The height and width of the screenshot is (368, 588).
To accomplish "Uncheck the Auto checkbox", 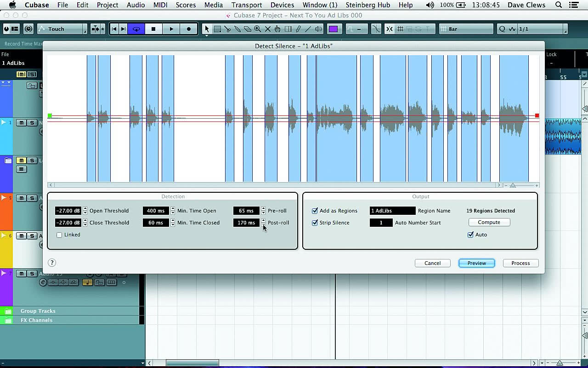I will 470,235.
